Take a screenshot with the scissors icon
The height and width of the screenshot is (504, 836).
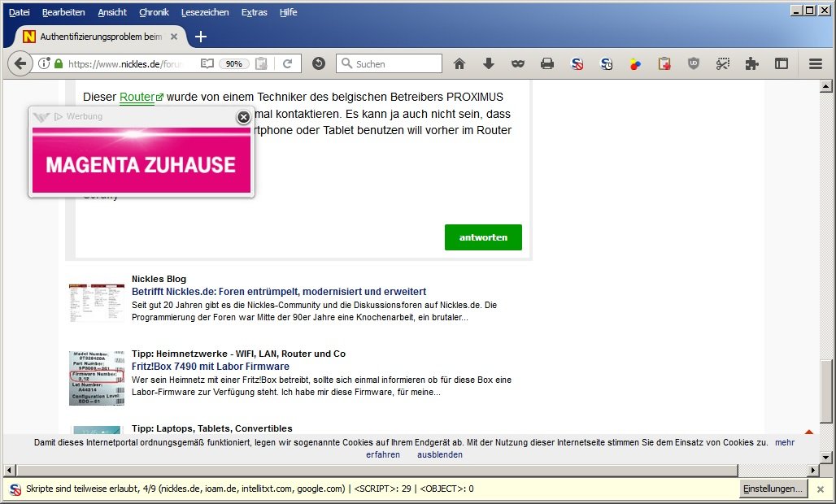(x=722, y=64)
